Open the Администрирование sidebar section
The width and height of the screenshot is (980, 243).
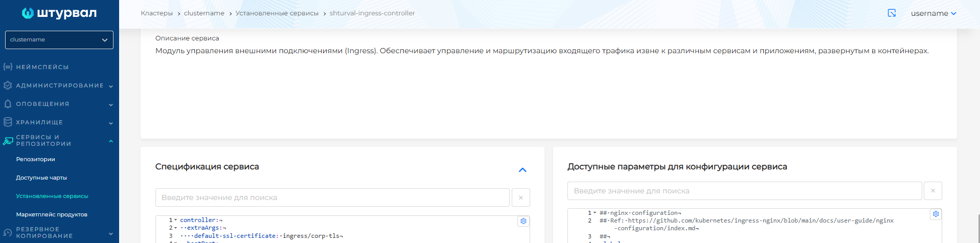pos(59,85)
